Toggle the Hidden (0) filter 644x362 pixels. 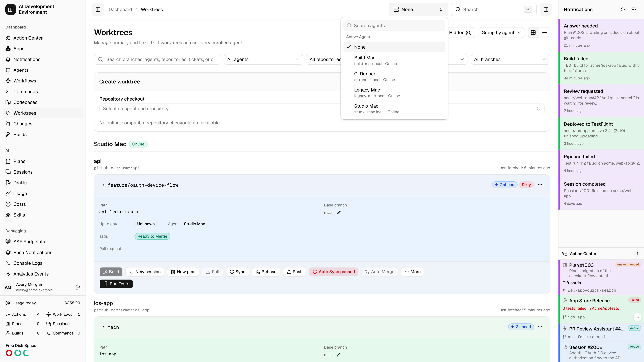click(460, 33)
